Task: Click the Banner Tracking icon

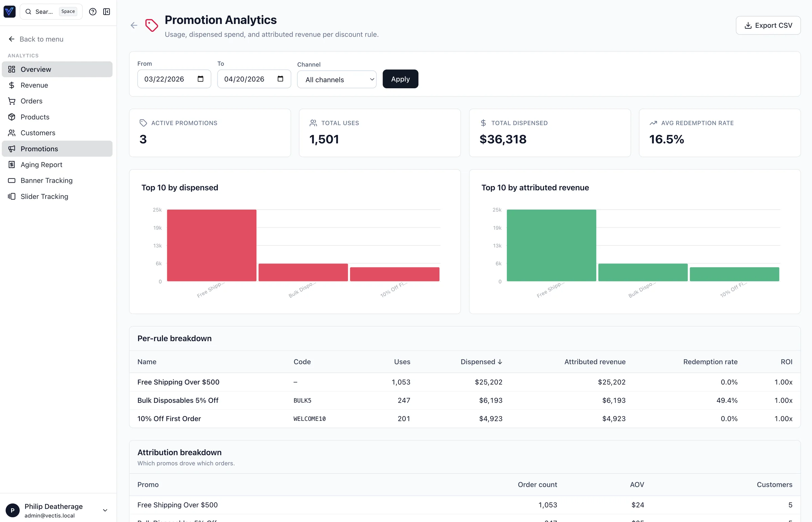Action: tap(12, 180)
